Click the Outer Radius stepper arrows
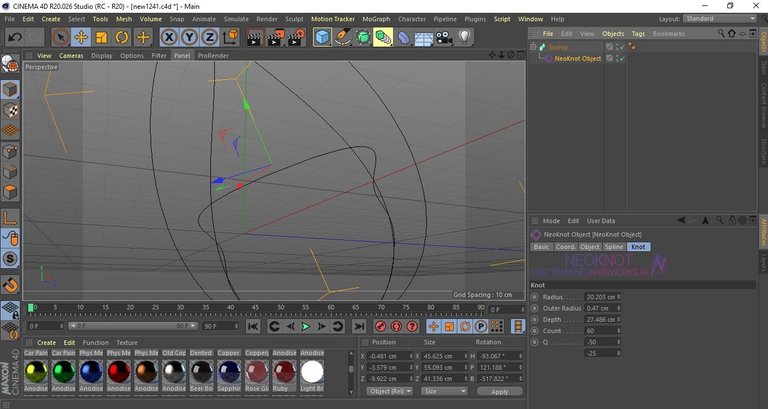This screenshot has width=768, height=409. (x=619, y=308)
